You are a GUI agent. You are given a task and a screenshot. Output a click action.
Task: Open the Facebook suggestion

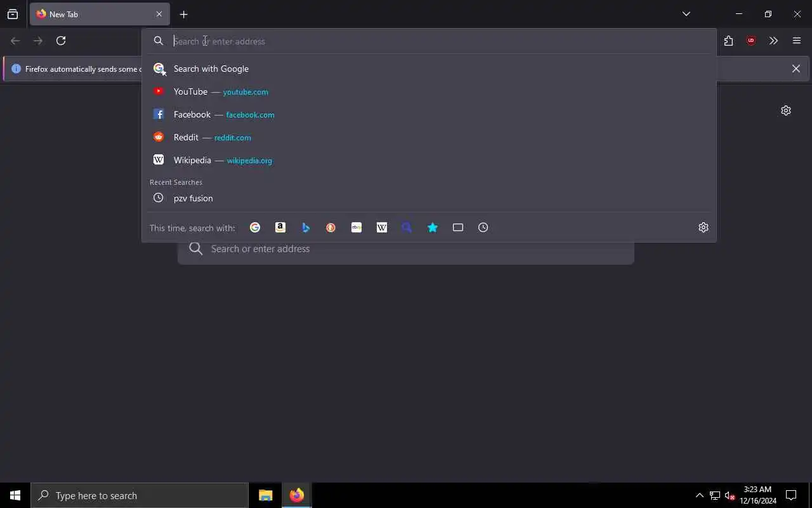click(x=429, y=114)
